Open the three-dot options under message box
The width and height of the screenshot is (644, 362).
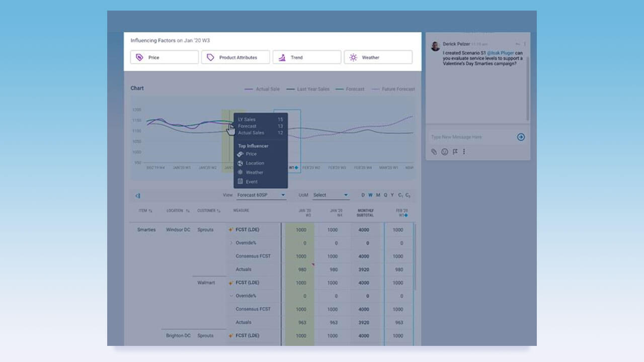(464, 151)
